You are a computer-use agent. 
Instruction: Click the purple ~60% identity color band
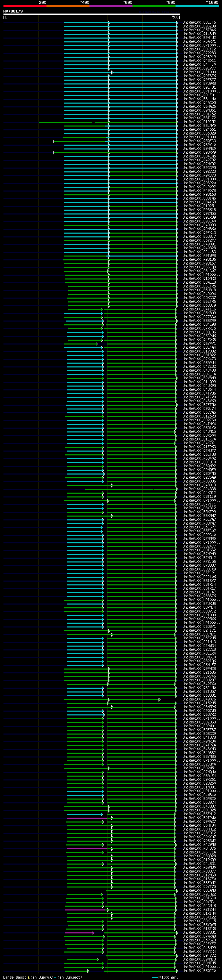[111, 6]
